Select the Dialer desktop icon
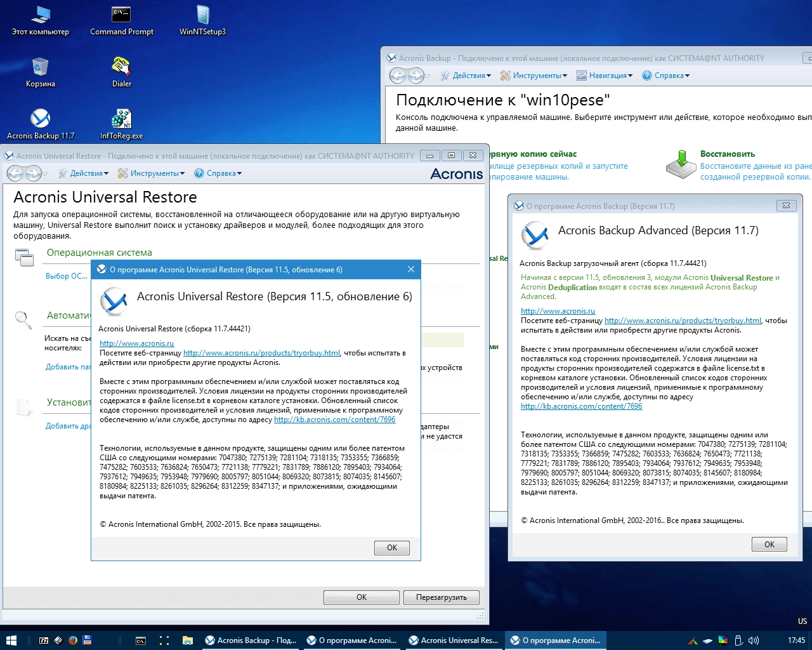Screen dimensions: 812x650 pyautogui.click(x=121, y=72)
